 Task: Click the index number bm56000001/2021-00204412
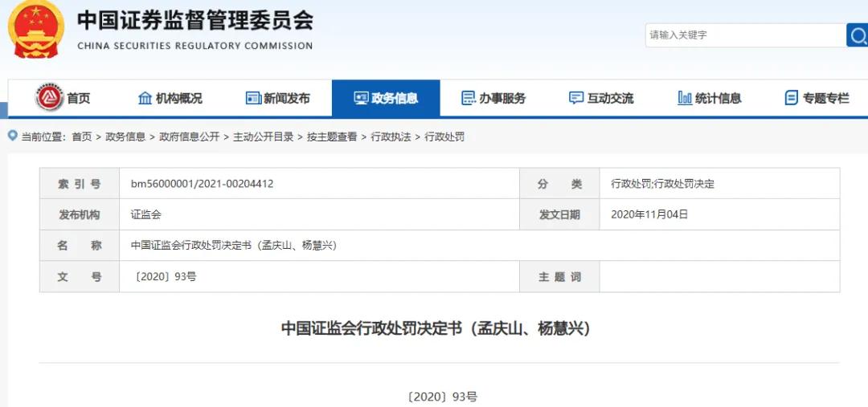[x=202, y=184]
